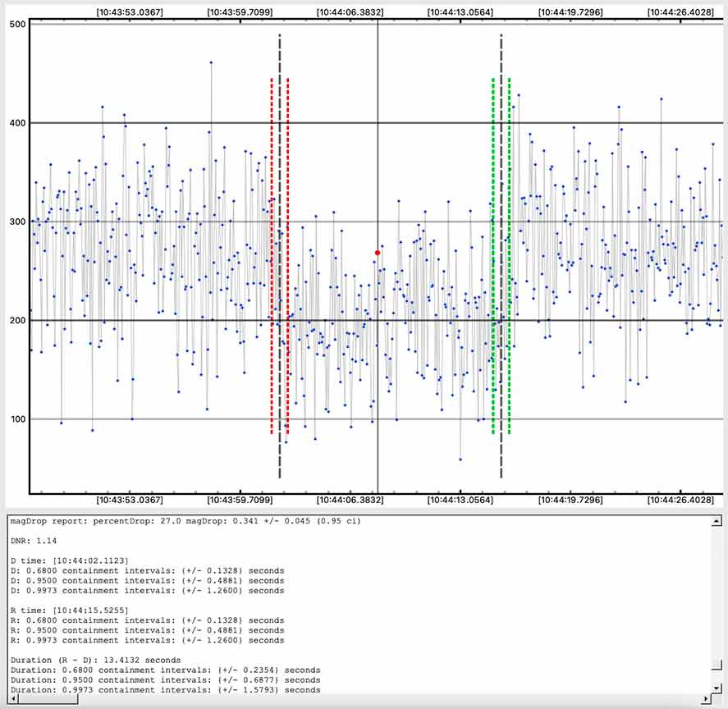
Task: Click bottom axis label [10:44:19.7296]
Action: click(x=570, y=500)
